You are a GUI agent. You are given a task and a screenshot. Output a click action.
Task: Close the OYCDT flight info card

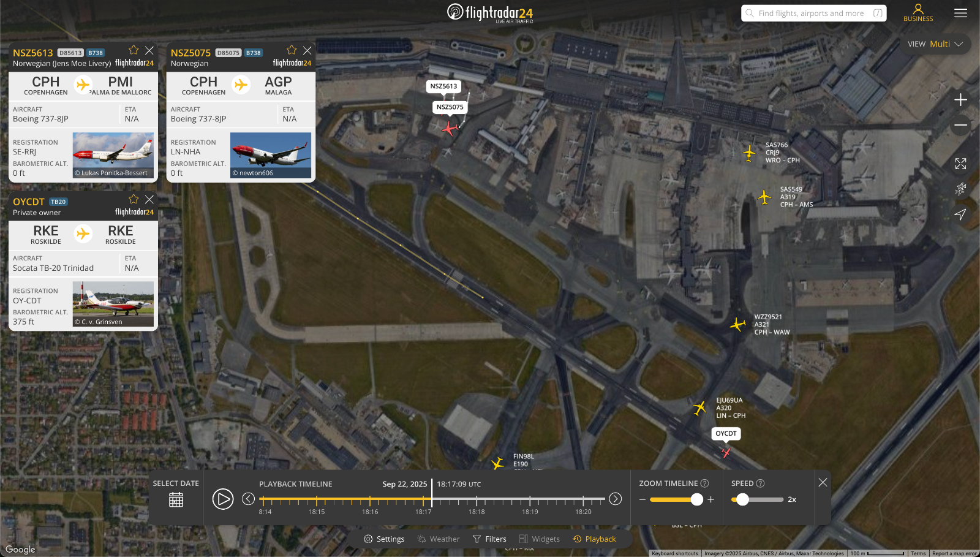149,199
